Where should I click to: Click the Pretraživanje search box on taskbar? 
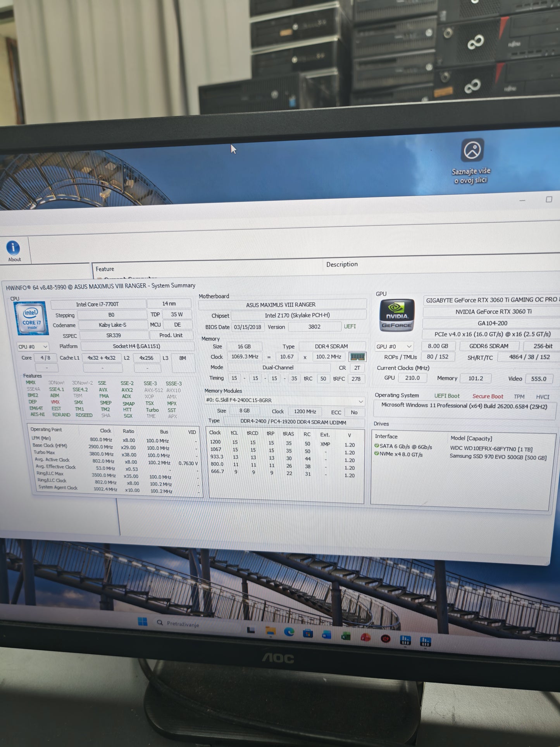(x=198, y=625)
